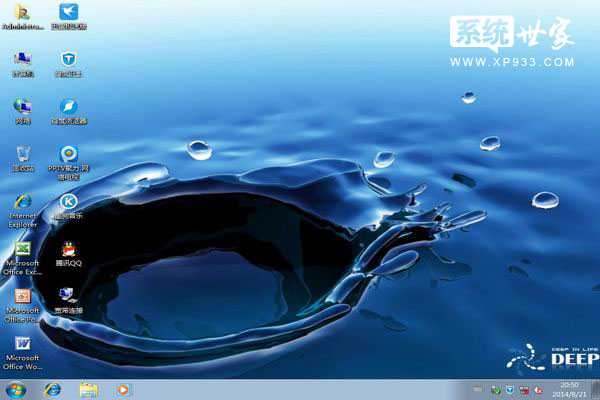Image resolution: width=600 pixels, height=400 pixels.
Task: Open the Computer desktop icon
Action: [x=22, y=60]
